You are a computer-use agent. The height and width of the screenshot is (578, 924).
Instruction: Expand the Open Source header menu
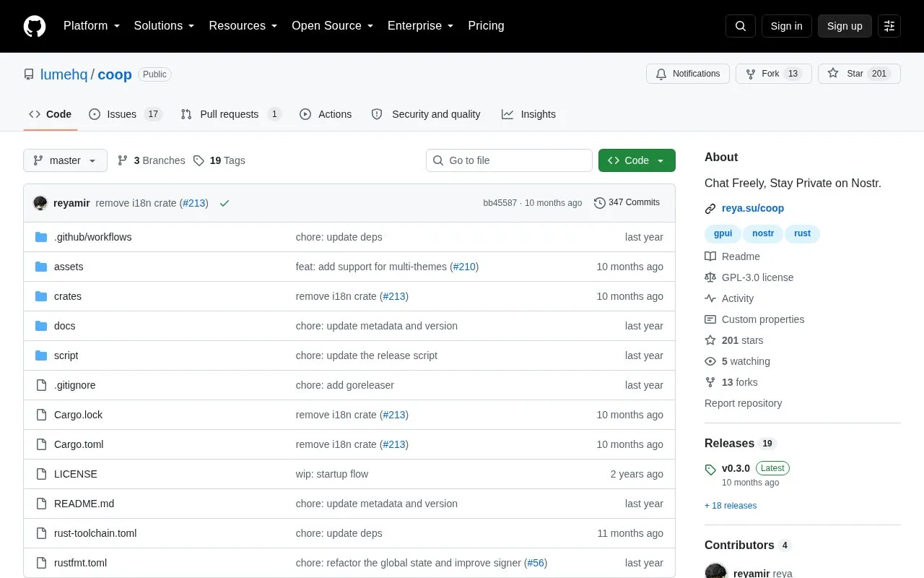[333, 26]
